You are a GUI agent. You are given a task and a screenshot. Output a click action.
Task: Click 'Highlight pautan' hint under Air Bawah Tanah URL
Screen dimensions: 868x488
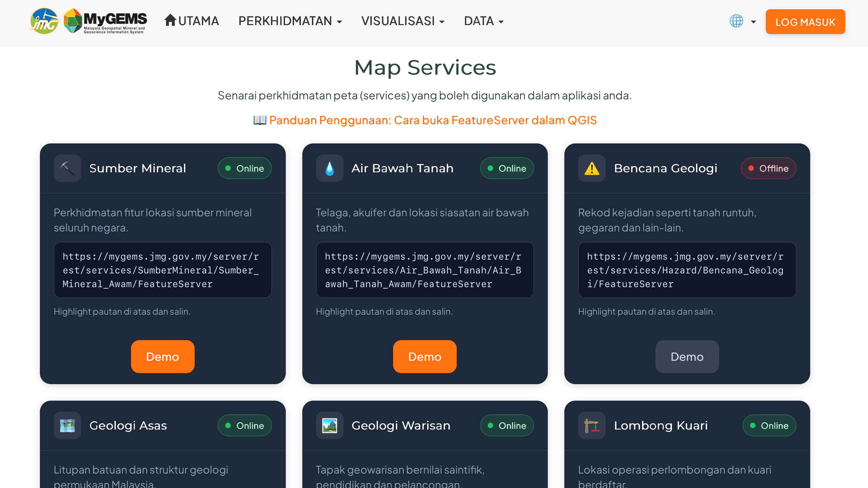(x=384, y=312)
